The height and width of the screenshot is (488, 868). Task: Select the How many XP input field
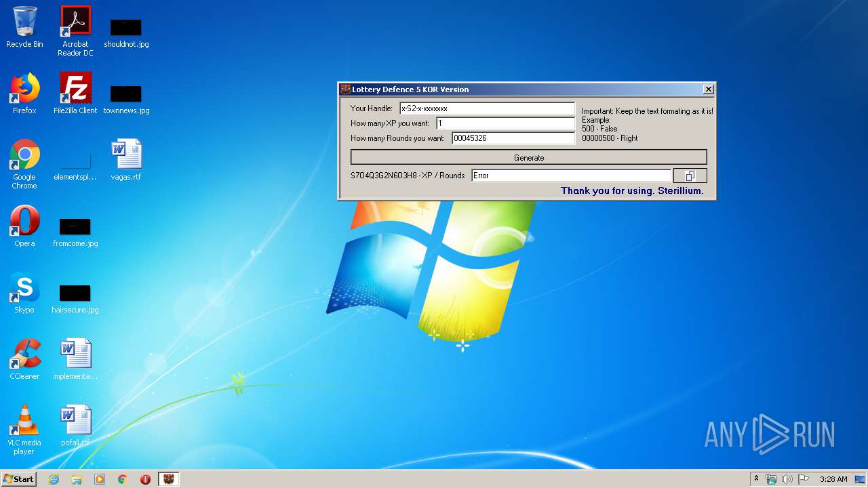505,123
